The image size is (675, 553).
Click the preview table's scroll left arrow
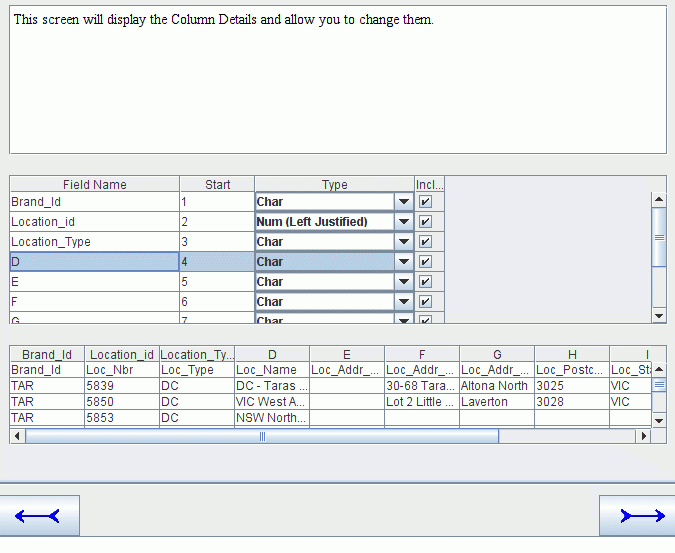(17, 436)
